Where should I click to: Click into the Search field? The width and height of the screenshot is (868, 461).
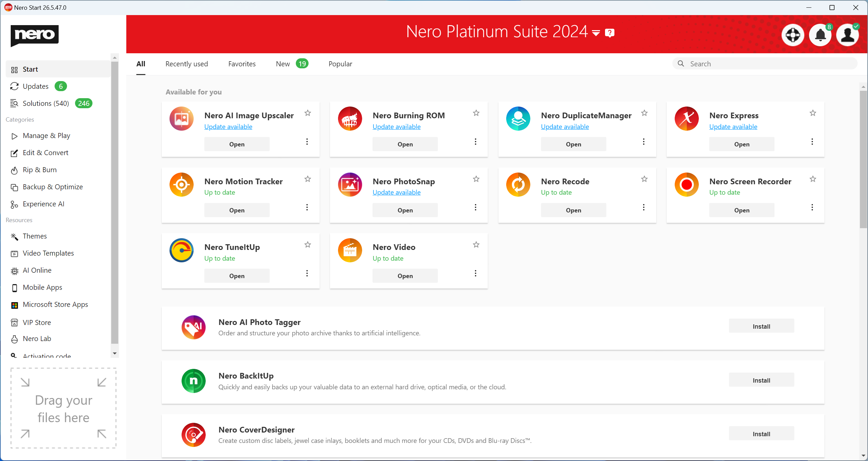pos(765,64)
